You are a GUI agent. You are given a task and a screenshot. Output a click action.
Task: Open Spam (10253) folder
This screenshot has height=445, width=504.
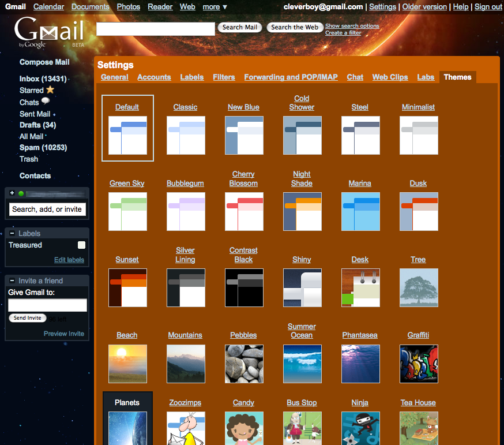click(43, 148)
